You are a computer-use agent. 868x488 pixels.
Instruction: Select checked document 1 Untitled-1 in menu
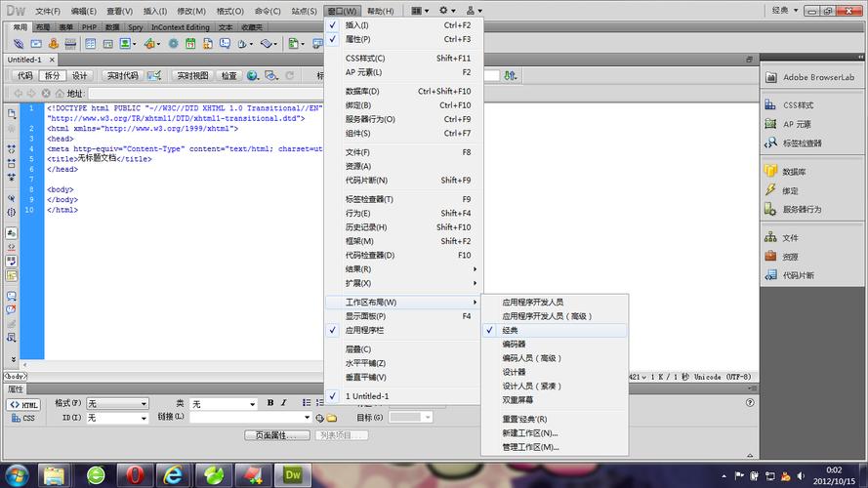pyautogui.click(x=403, y=396)
